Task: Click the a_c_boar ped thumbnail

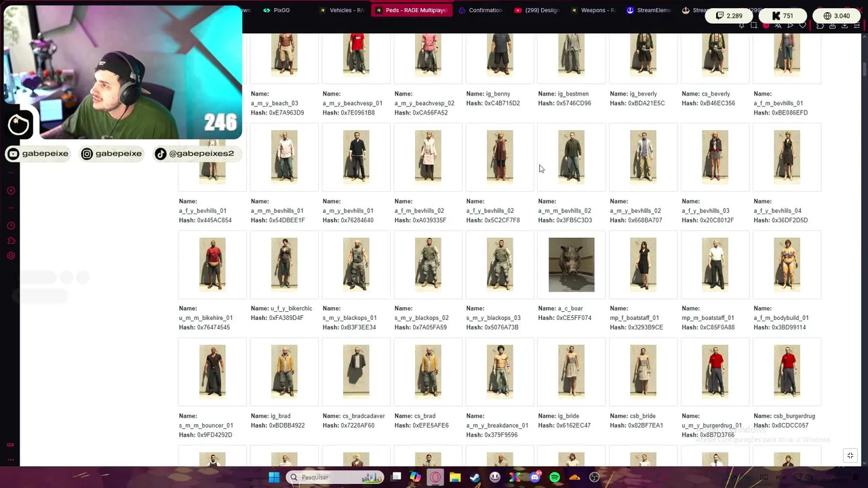Action: click(x=572, y=264)
